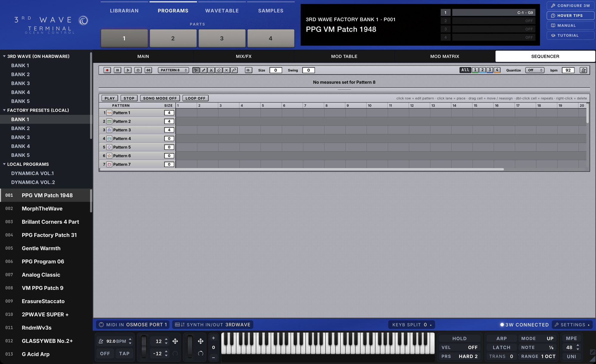Open the SYNTH IN/OUT 3RDWAVE selector
596x364 pixels.
pos(213,325)
